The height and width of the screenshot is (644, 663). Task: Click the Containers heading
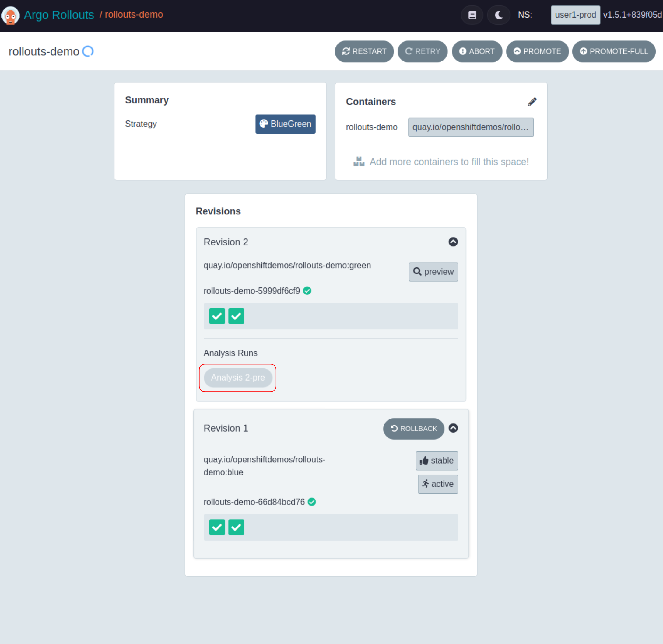click(370, 102)
